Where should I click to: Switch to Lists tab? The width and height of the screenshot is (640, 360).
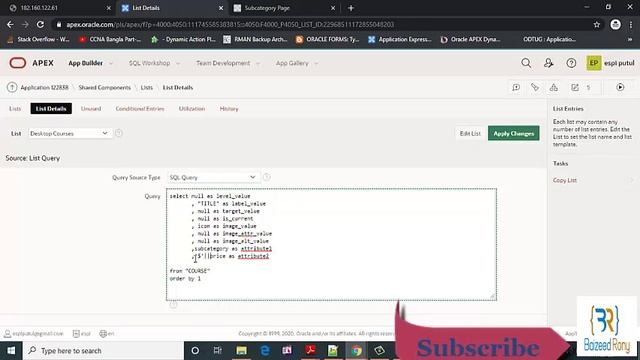(x=15, y=109)
